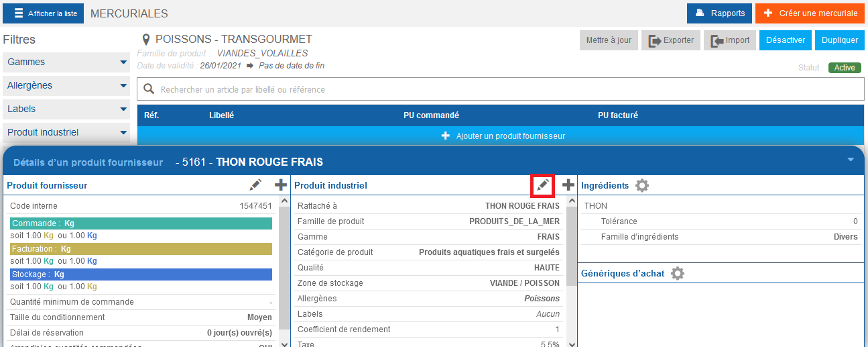Image resolution: width=868 pixels, height=355 pixels.
Task: Click the search magnifier icon
Action: click(x=149, y=89)
